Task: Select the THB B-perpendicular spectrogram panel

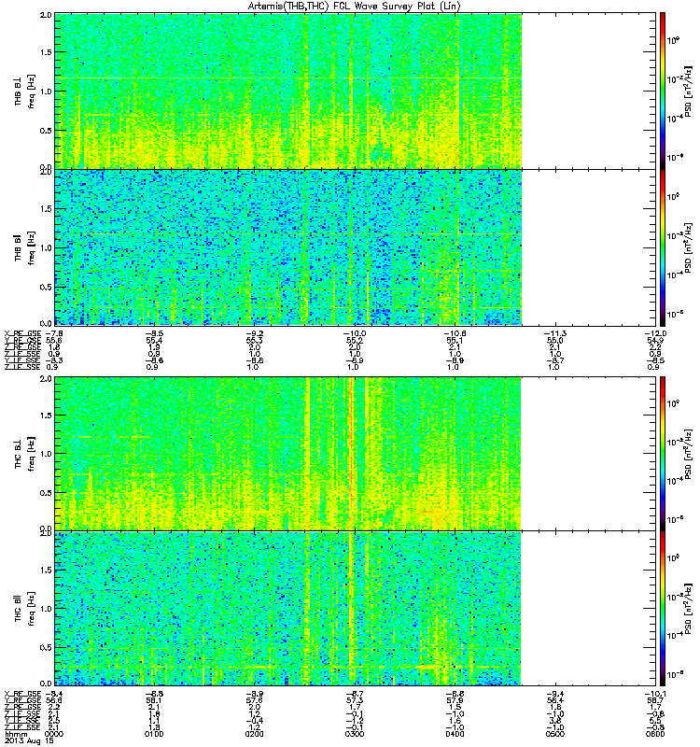Action: click(x=288, y=91)
